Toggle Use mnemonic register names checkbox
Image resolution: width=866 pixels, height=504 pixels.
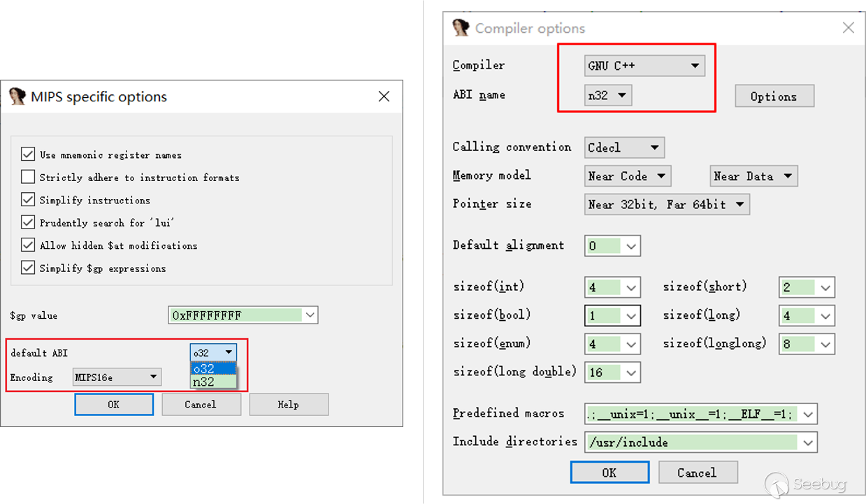28,154
